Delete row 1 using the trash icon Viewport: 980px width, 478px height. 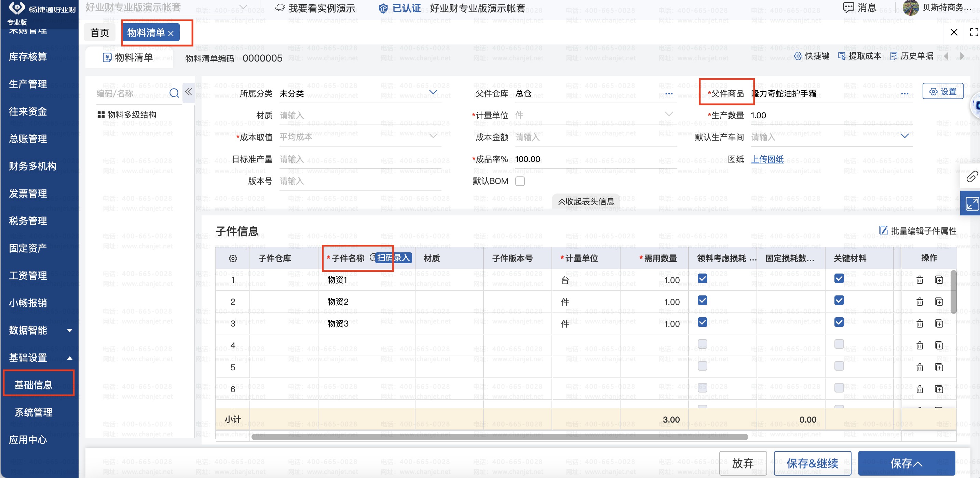coord(920,280)
